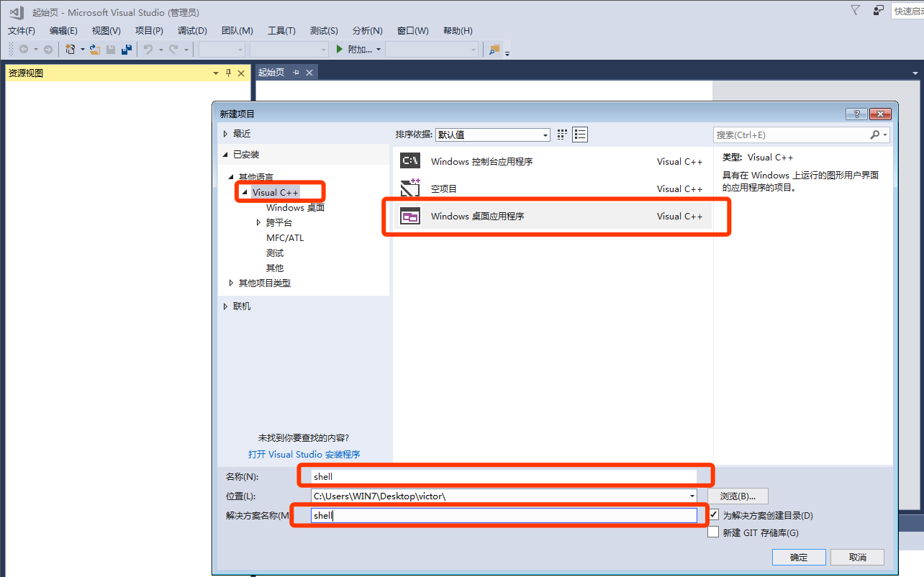Enable 新建 GIT 存储库 checkbox

(x=713, y=532)
